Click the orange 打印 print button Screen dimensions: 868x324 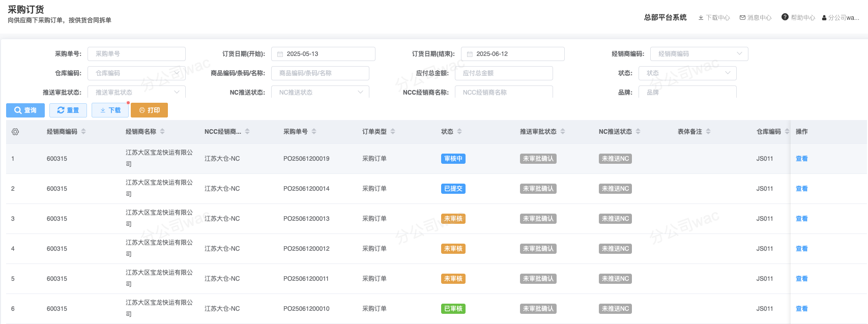[x=149, y=110]
